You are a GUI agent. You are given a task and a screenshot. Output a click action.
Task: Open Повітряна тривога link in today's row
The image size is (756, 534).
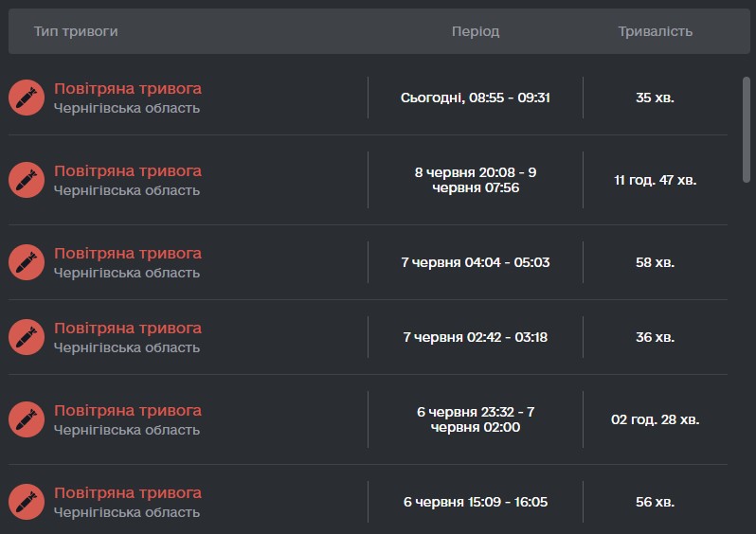pyautogui.click(x=128, y=89)
